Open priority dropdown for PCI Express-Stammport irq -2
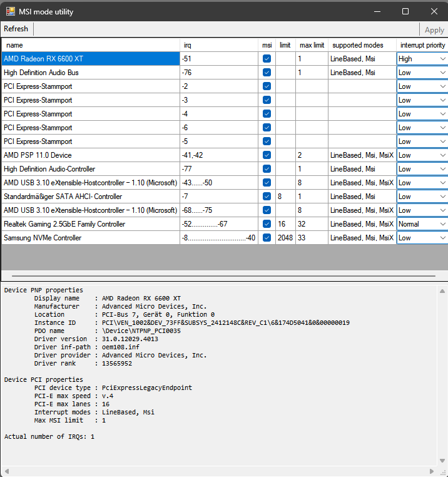The width and height of the screenshot is (448, 477). [x=422, y=86]
